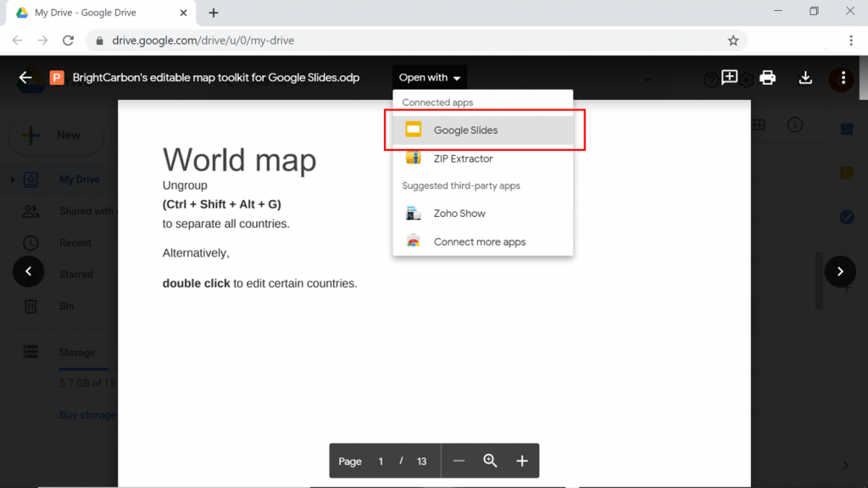Exit preview with the back arrow

coord(26,77)
